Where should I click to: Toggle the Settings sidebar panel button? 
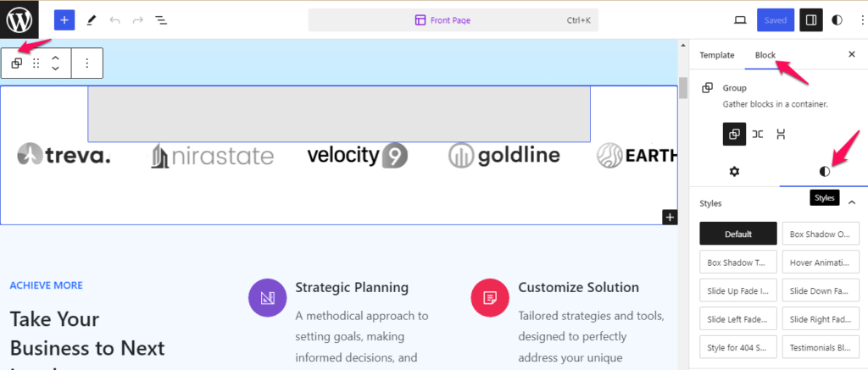click(811, 20)
